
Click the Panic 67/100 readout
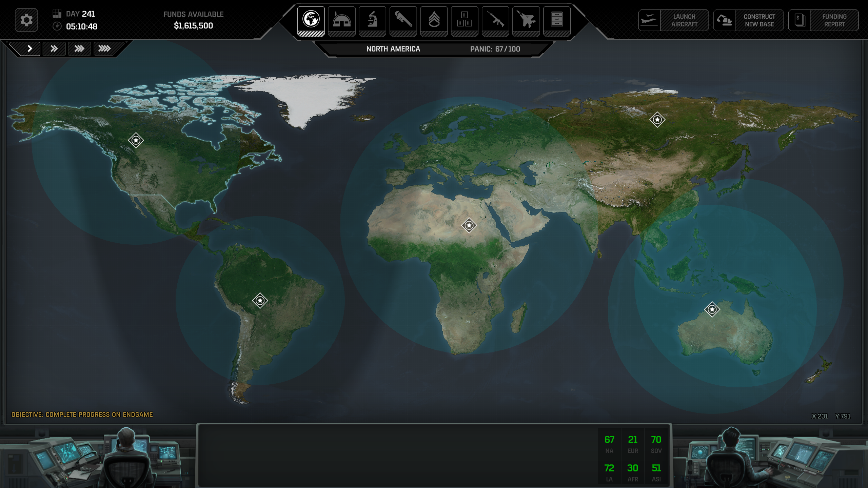[x=495, y=49]
